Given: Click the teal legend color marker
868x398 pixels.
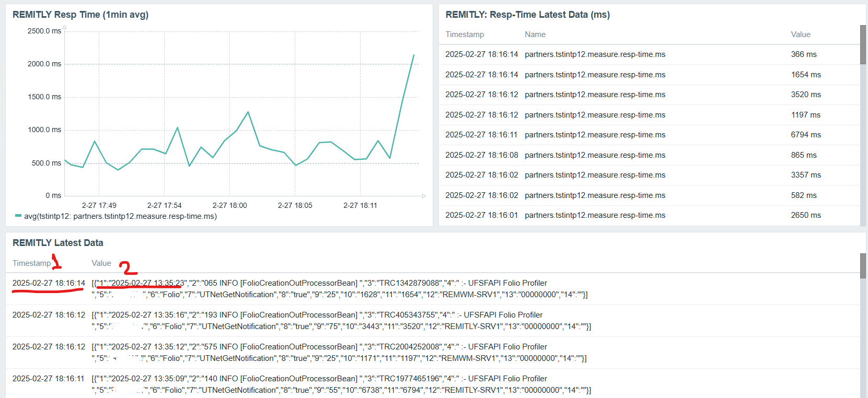Looking at the screenshot, I should pyautogui.click(x=18, y=216).
